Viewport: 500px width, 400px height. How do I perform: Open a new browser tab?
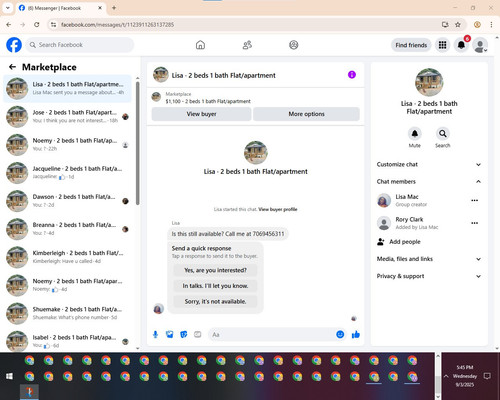[114, 8]
